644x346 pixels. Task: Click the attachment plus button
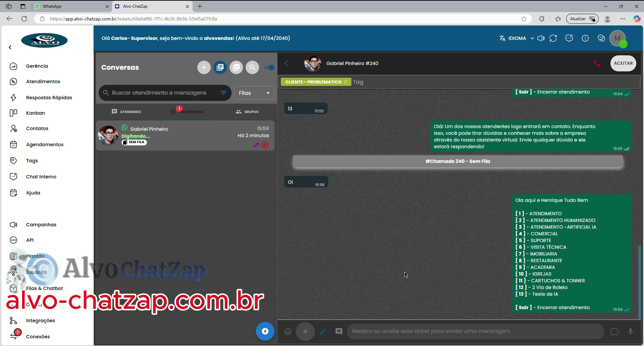pyautogui.click(x=305, y=332)
